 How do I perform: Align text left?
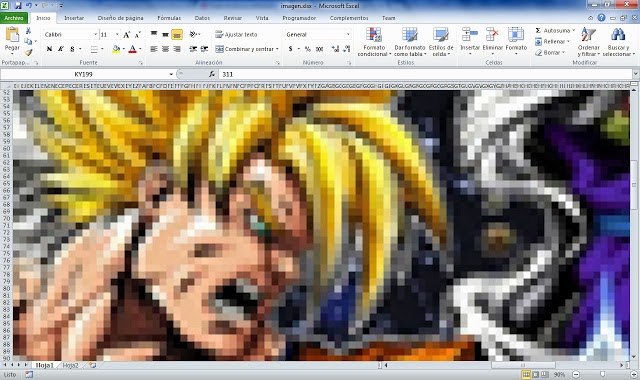154,49
